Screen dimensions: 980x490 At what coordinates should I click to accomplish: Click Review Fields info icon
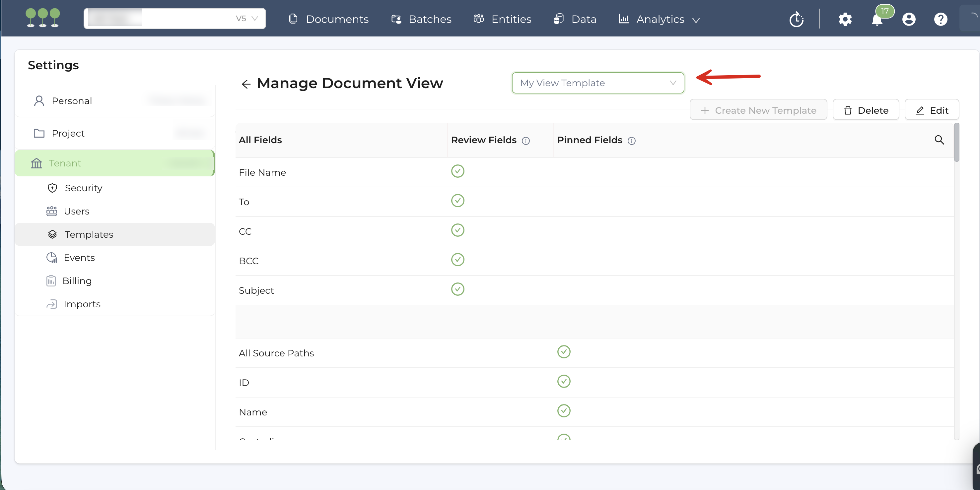pos(526,141)
